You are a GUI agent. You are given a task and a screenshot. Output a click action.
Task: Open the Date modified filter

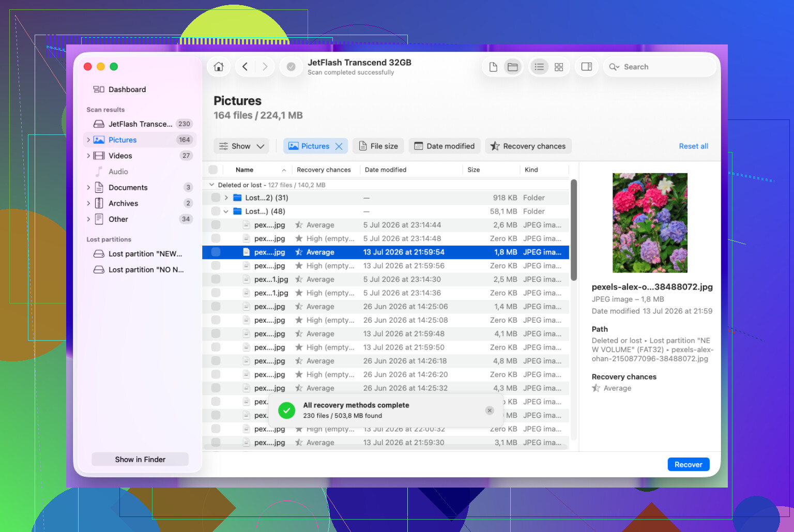[x=445, y=146]
